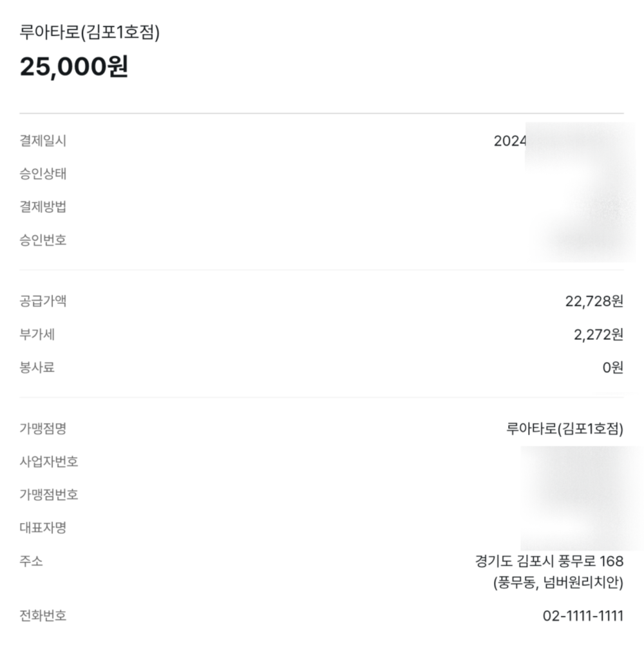Click the merchant title 루아타로(김포1호점) at top
The width and height of the screenshot is (644, 665).
tap(90, 32)
